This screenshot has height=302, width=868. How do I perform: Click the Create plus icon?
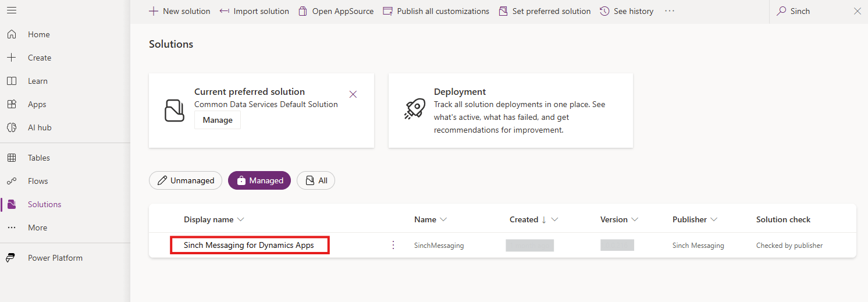tap(12, 58)
